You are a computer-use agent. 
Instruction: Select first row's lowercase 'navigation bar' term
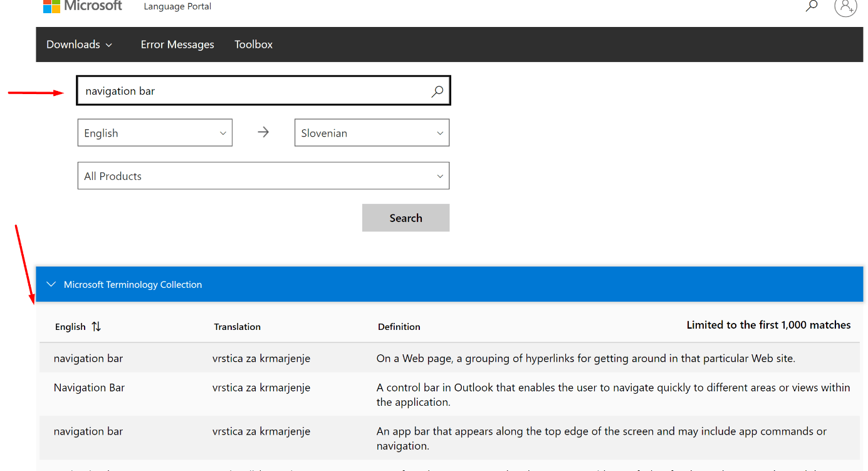pyautogui.click(x=88, y=359)
